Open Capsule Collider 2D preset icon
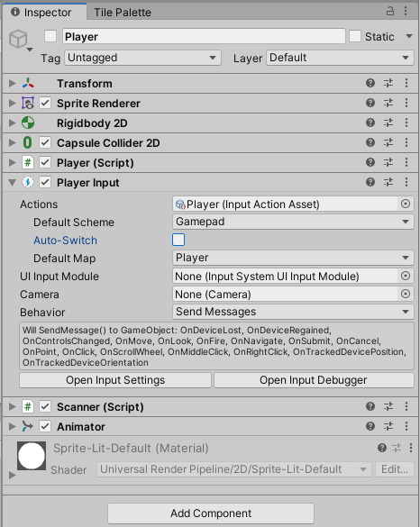Screen dimensions: 420x527 pyautogui.click(x=388, y=142)
